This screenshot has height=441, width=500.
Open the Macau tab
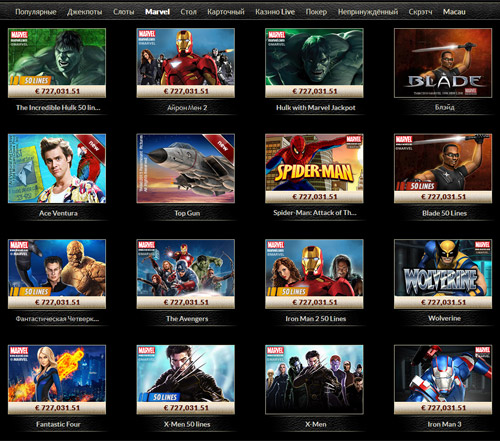click(454, 12)
